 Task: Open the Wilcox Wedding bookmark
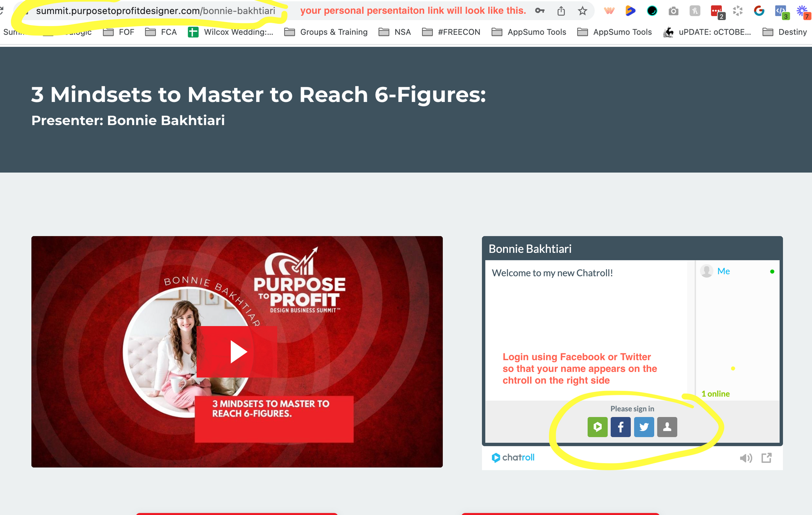coord(231,32)
